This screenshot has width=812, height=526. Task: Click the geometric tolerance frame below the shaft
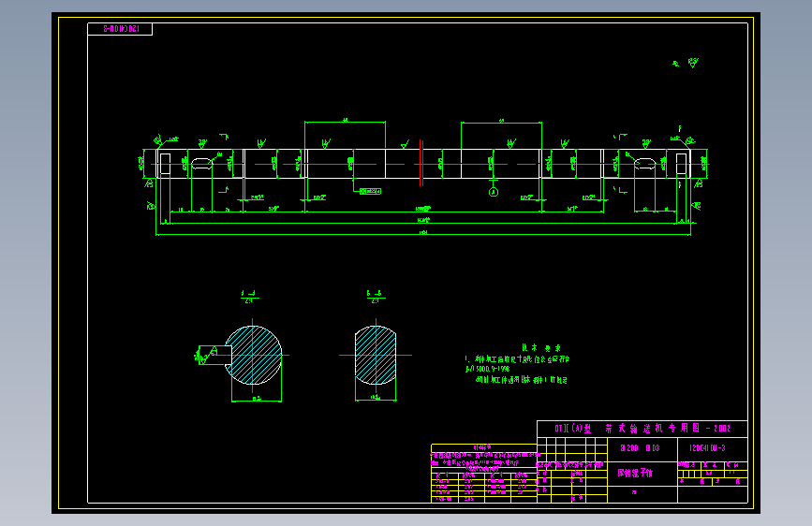370,192
